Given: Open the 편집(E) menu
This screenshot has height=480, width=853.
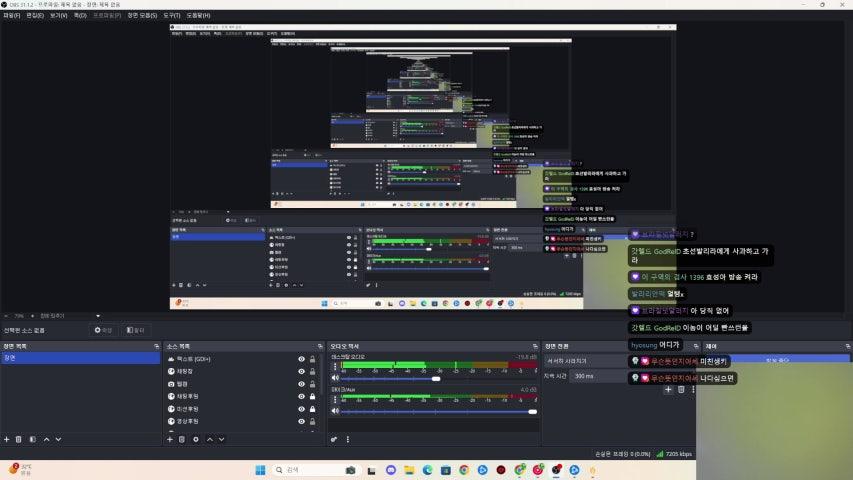Looking at the screenshot, I should coord(35,15).
